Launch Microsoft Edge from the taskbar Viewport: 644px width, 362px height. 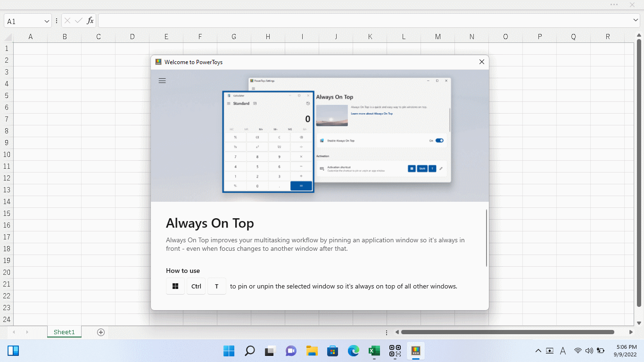[353, 351]
